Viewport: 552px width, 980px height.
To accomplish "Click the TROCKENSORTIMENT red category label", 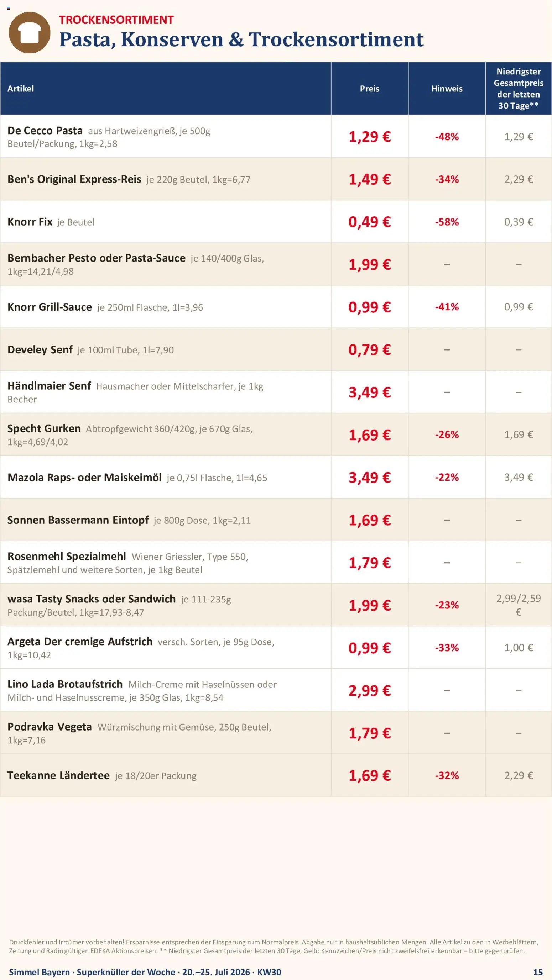I will (x=116, y=20).
